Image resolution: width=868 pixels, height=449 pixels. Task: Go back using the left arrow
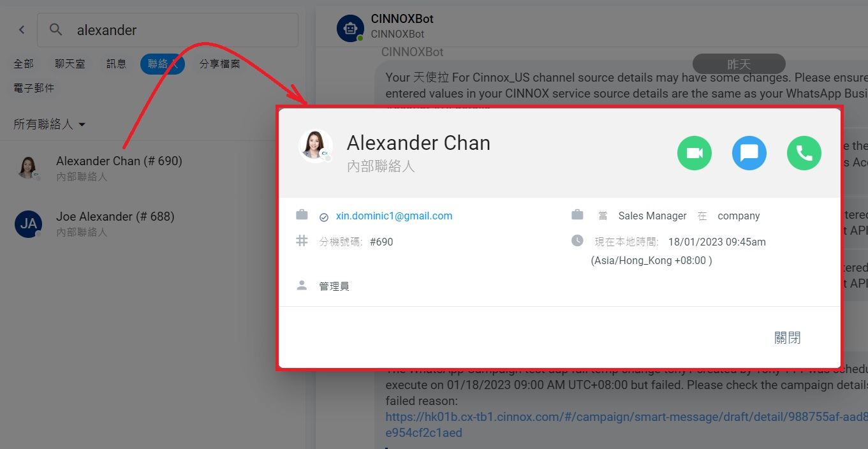pyautogui.click(x=22, y=30)
